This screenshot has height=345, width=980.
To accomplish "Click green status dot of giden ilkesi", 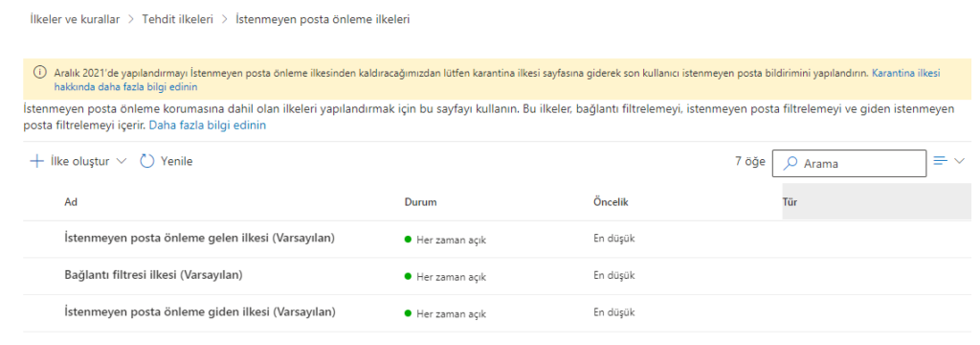I will click(408, 313).
